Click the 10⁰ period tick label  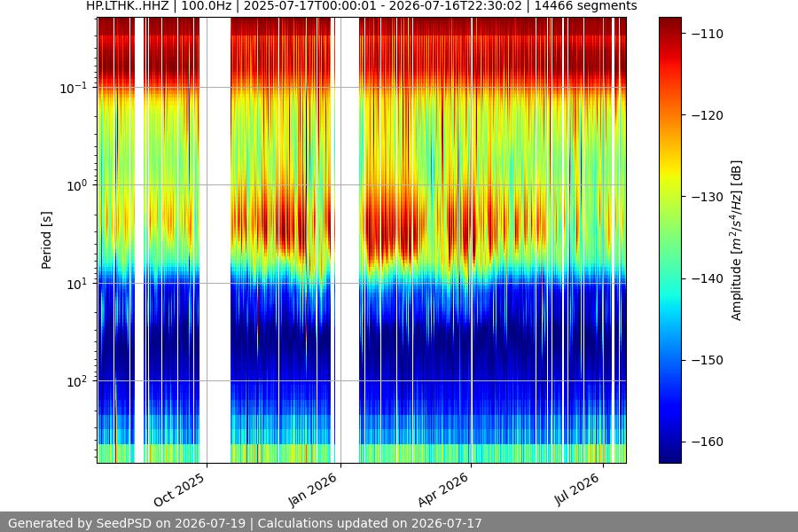click(76, 186)
